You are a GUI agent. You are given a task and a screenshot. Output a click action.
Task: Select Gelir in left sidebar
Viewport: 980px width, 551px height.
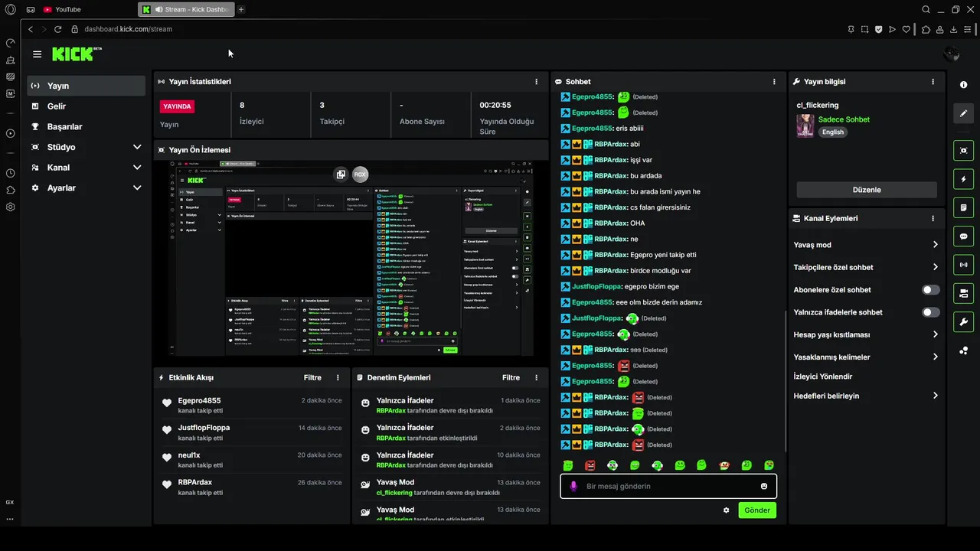(86, 106)
